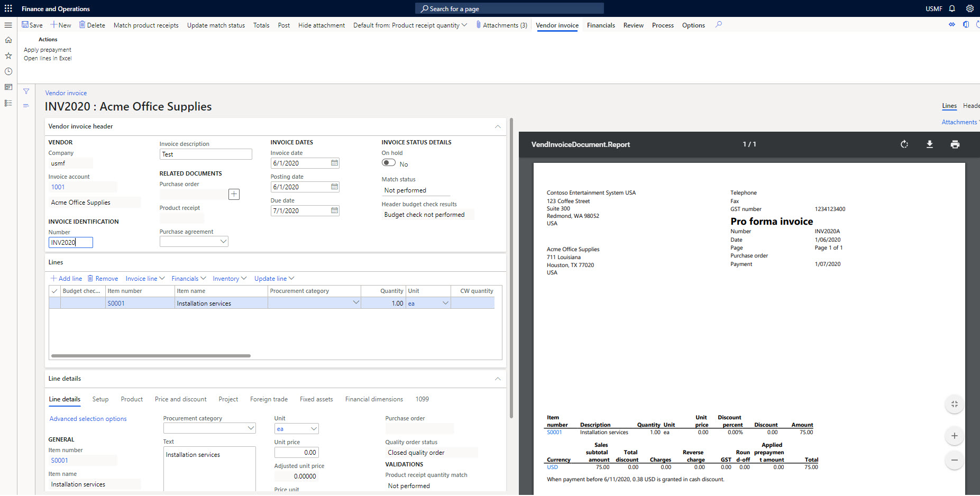Click the form's vertical scrollbar
This screenshot has width=980, height=496.
click(511, 268)
